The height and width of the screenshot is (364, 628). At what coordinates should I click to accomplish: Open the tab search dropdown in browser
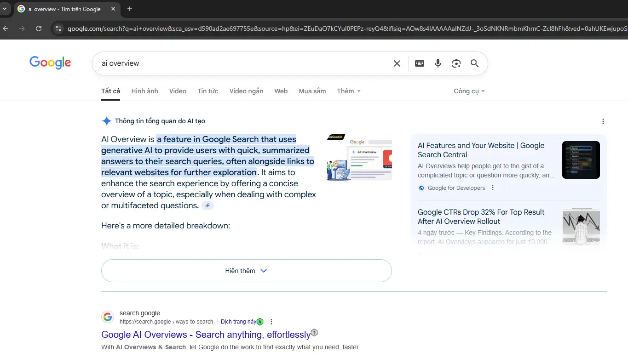pyautogui.click(x=5, y=9)
